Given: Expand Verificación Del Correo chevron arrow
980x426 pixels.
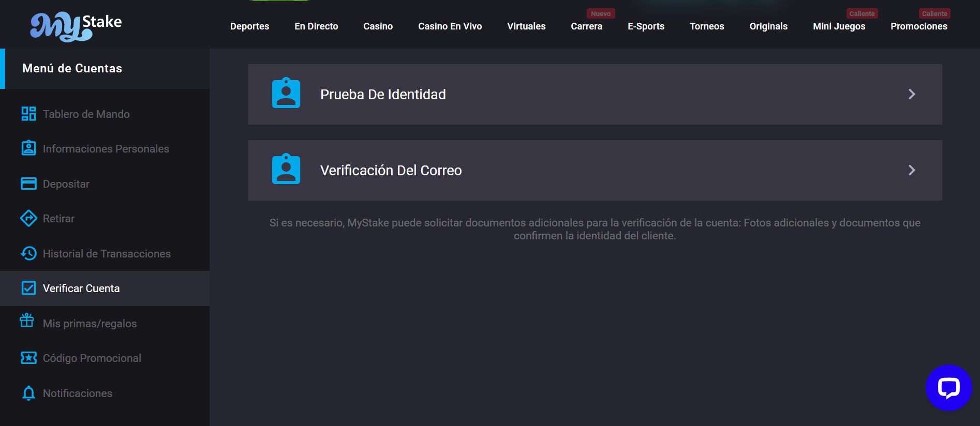Looking at the screenshot, I should point(912,170).
